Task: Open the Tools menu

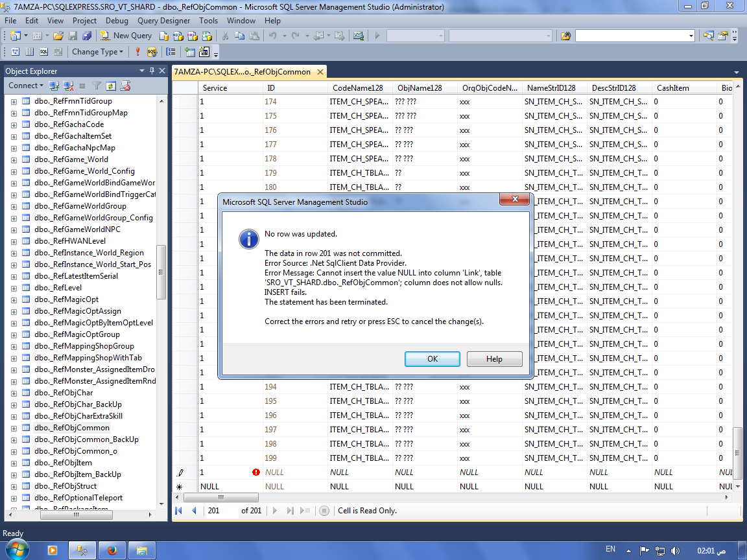Action: pos(208,21)
